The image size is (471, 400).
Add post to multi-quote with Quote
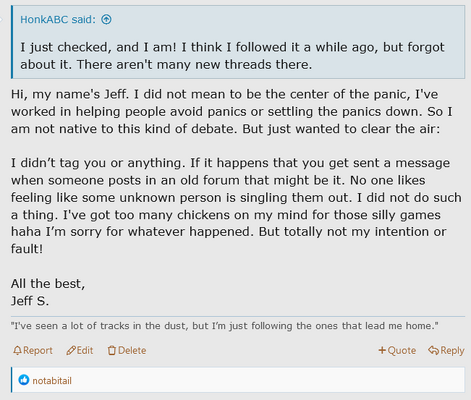click(x=397, y=350)
